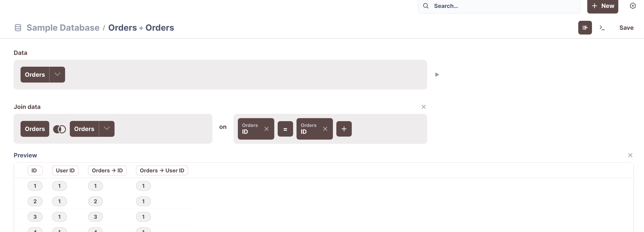644x232 pixels.
Task: Toggle the equals operator between join fields
Action: tap(285, 129)
